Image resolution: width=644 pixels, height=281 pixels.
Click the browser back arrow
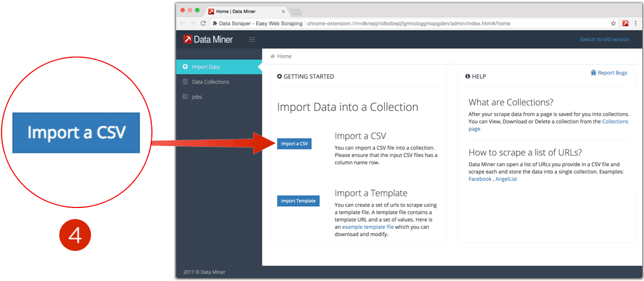click(x=183, y=23)
